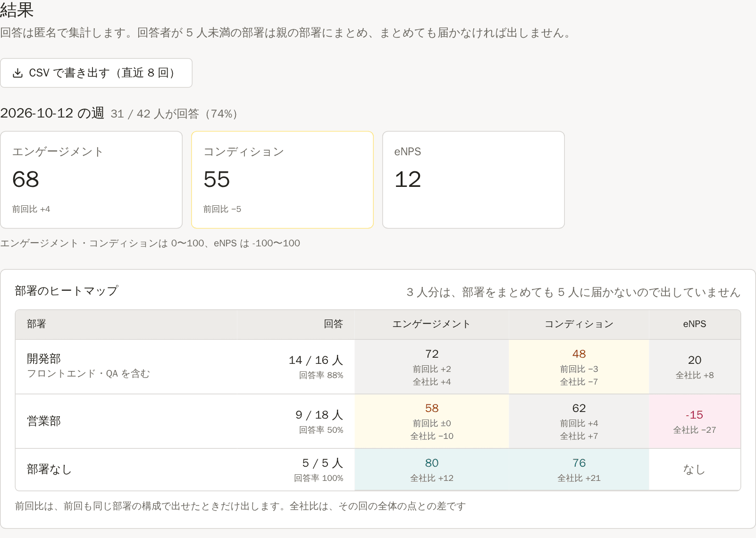Open the エンゲージメント score card showing 68
756x538 pixels.
pos(92,180)
